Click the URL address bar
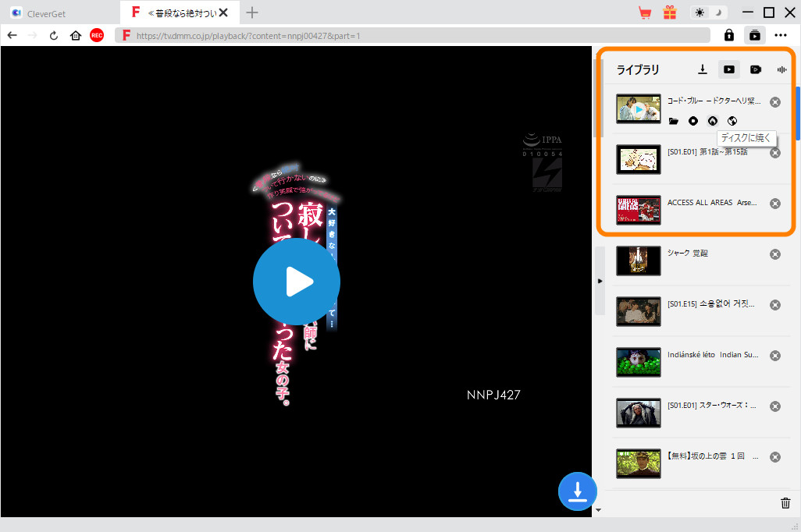The width and height of the screenshot is (801, 532). [x=412, y=35]
